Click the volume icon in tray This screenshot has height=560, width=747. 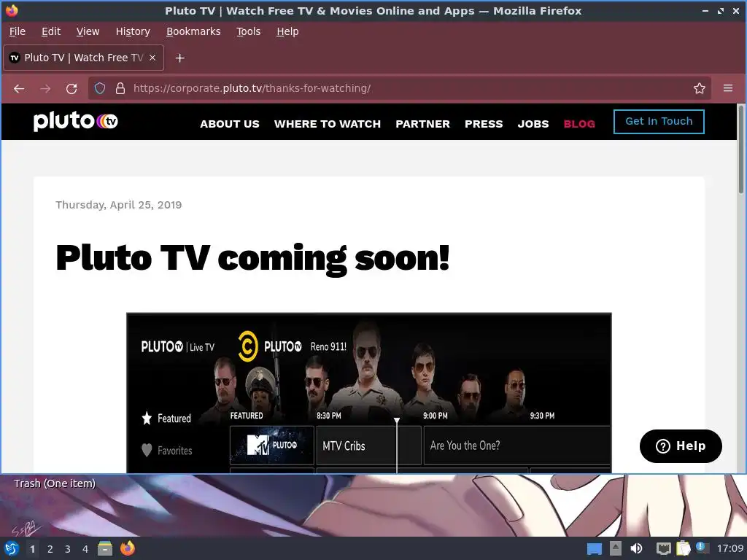point(636,548)
